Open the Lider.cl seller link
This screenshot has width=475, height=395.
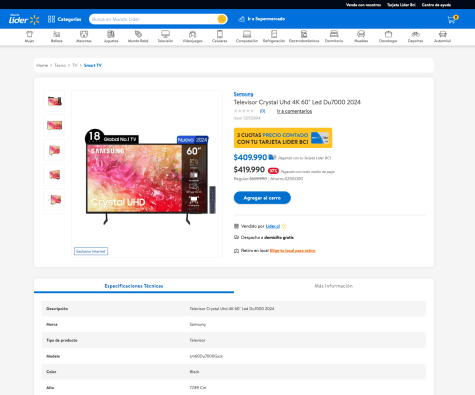click(x=273, y=226)
